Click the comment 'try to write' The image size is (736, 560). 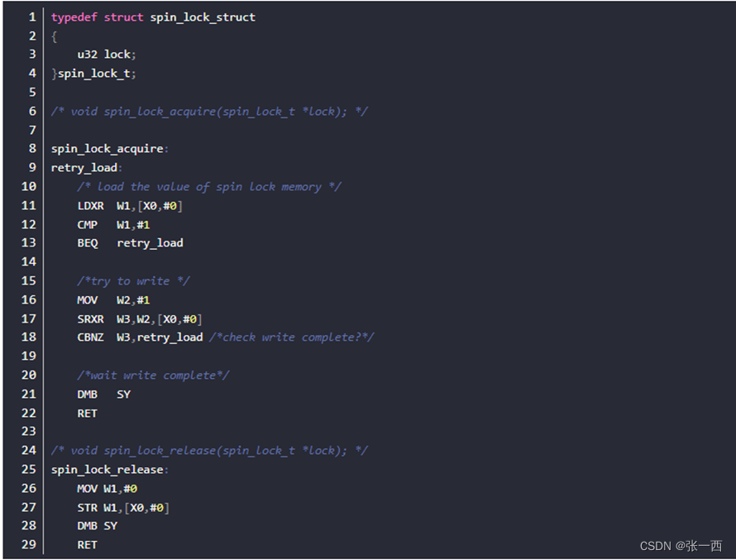[x=133, y=281]
